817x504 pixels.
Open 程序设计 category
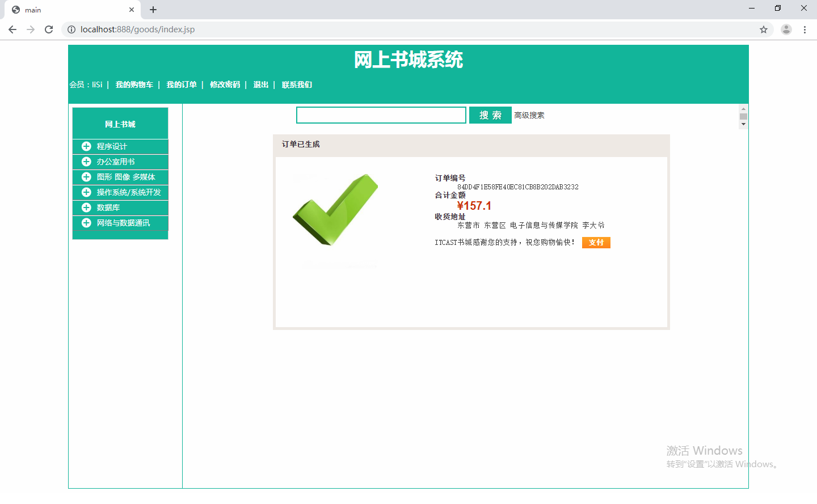(x=112, y=146)
